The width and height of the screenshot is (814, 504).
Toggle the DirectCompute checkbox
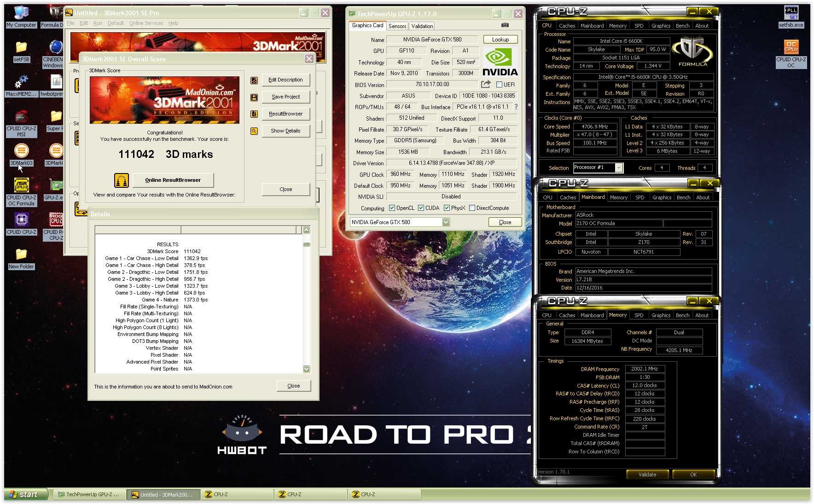pos(472,208)
